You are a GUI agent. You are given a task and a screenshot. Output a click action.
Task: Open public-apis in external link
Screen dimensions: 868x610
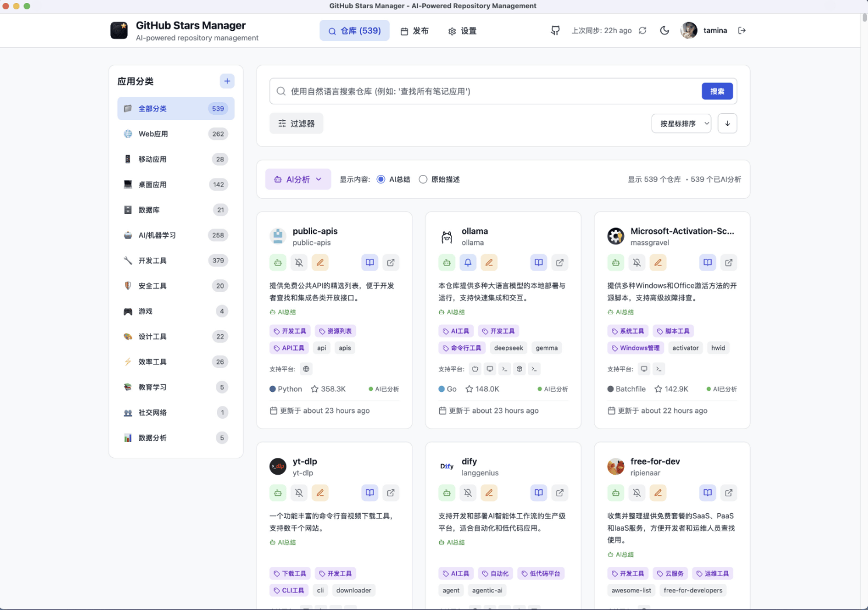coord(391,262)
